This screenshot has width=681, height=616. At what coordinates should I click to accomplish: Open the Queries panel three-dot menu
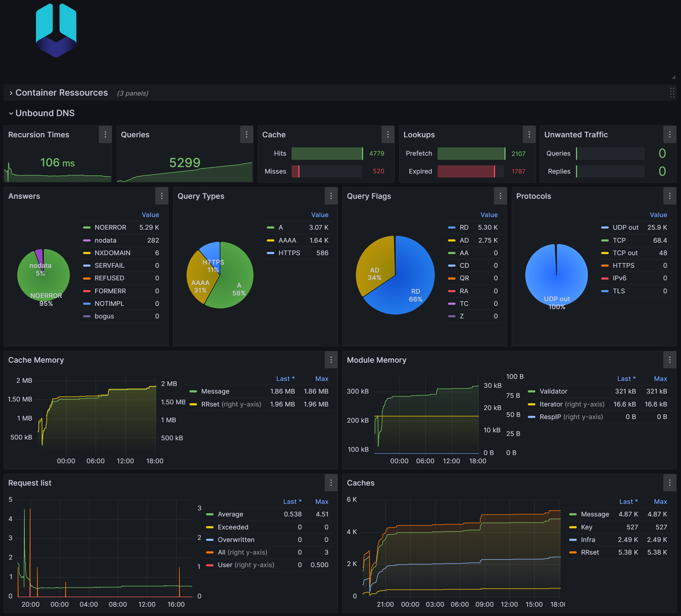(x=247, y=134)
